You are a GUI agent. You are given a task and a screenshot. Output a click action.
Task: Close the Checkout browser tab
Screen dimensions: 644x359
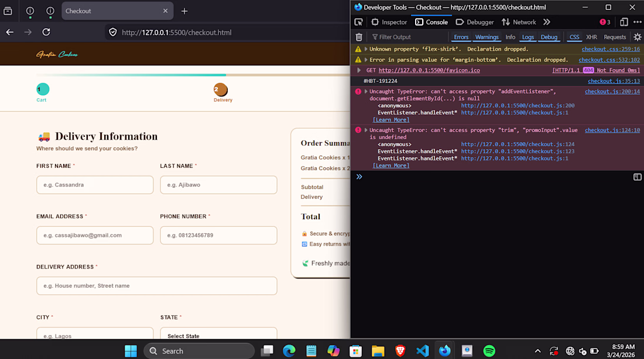pyautogui.click(x=165, y=11)
